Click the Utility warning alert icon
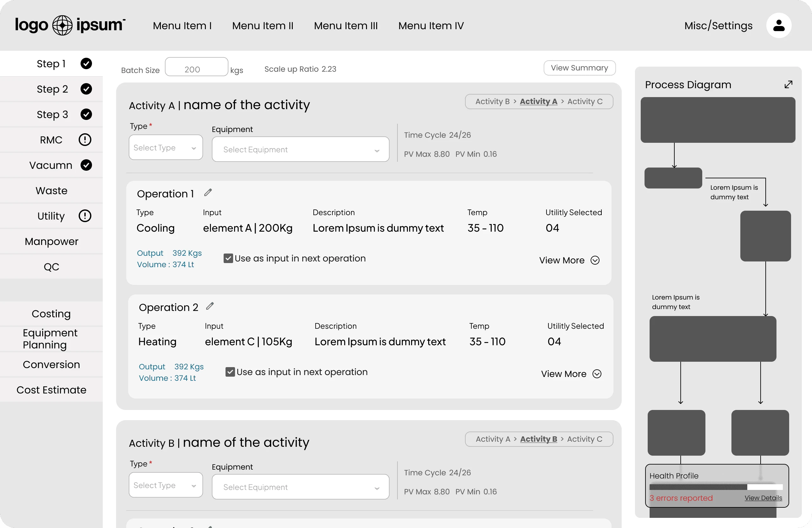 (85, 216)
